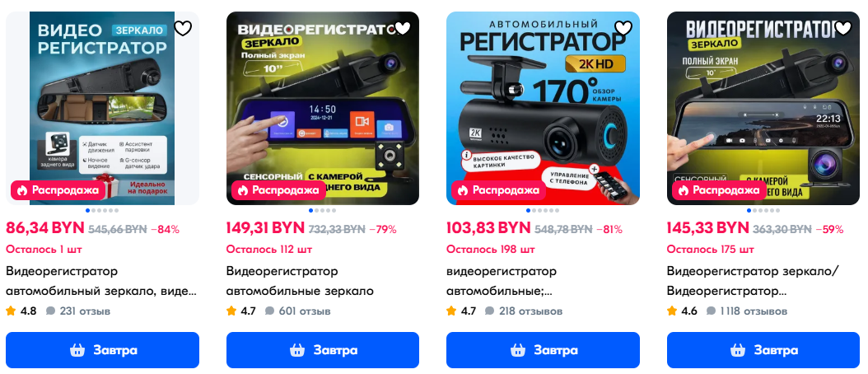Open title Видеорегистратор зеркало/ Видеорегистратор...

pos(753,281)
